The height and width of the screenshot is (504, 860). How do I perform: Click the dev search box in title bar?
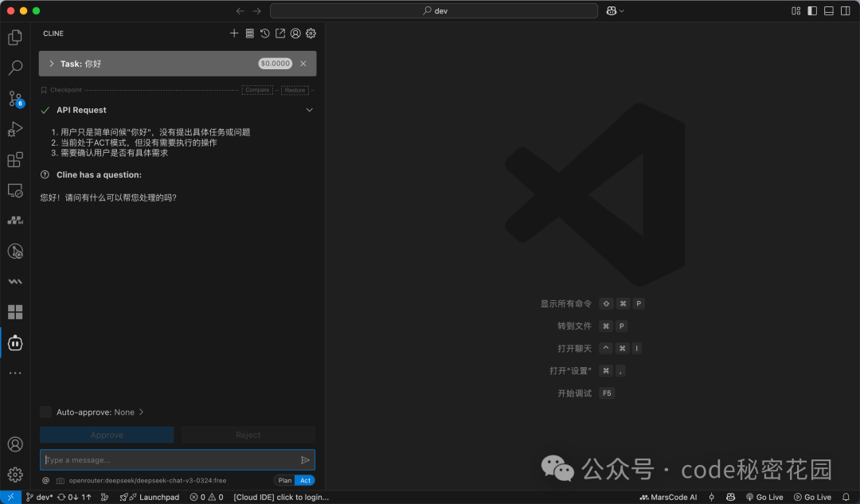click(434, 10)
